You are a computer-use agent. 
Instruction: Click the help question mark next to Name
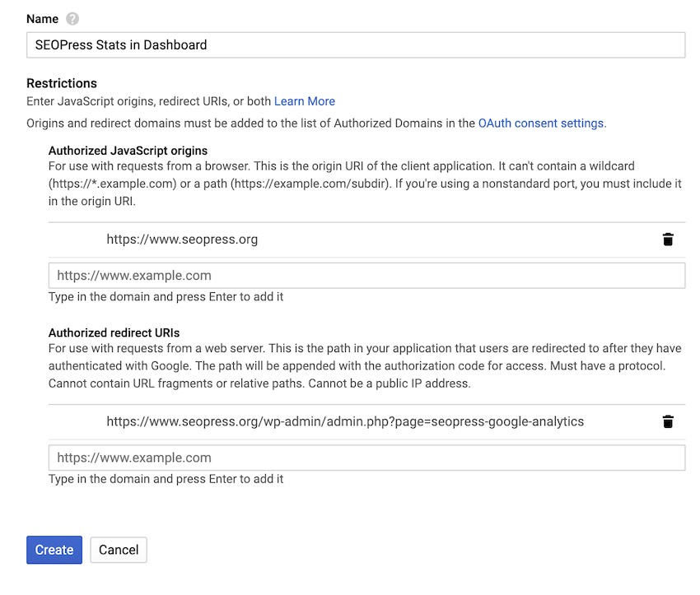(x=72, y=19)
